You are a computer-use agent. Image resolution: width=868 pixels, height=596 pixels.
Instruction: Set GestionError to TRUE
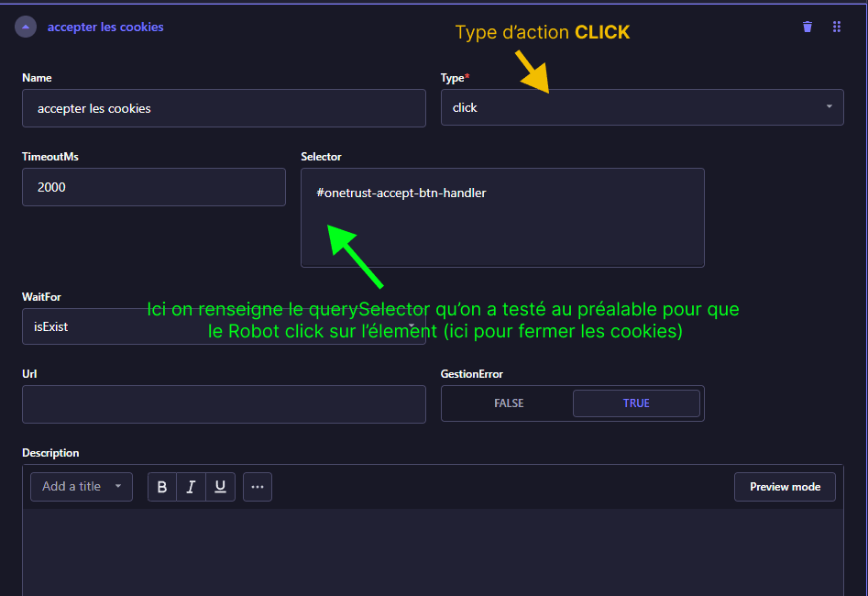(x=636, y=403)
